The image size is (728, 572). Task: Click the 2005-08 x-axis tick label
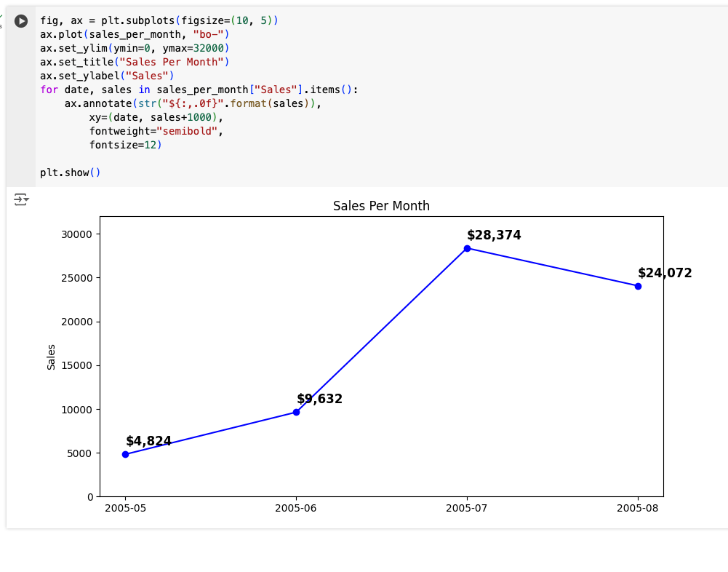[x=637, y=508]
